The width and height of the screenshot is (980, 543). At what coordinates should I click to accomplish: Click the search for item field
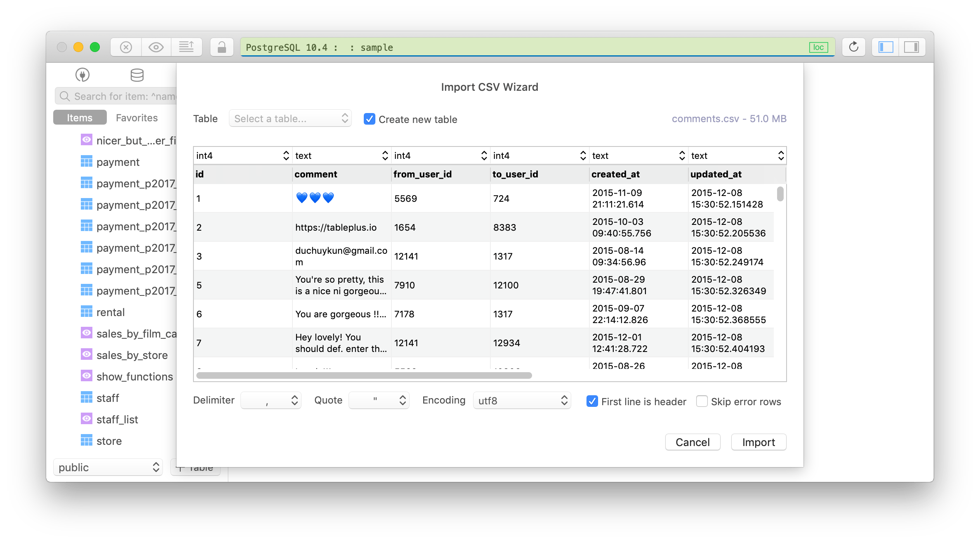click(x=124, y=96)
